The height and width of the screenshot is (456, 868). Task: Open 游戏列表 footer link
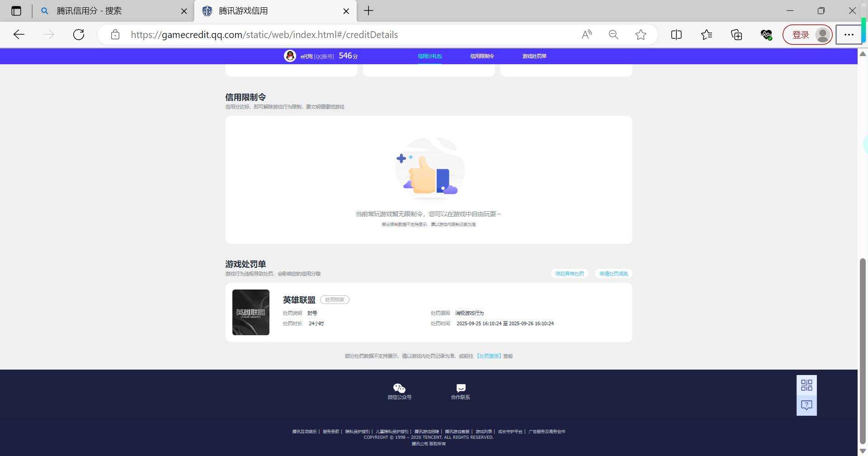(x=484, y=432)
